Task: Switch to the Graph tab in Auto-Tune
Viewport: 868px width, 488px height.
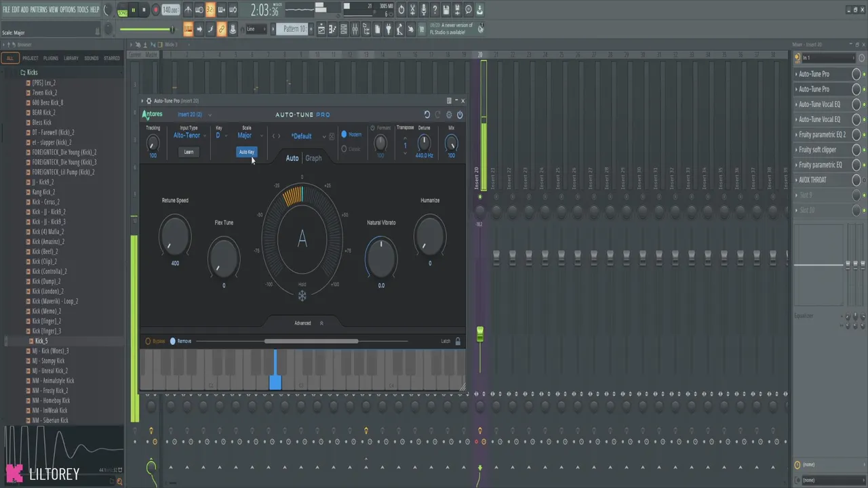Action: [313, 158]
